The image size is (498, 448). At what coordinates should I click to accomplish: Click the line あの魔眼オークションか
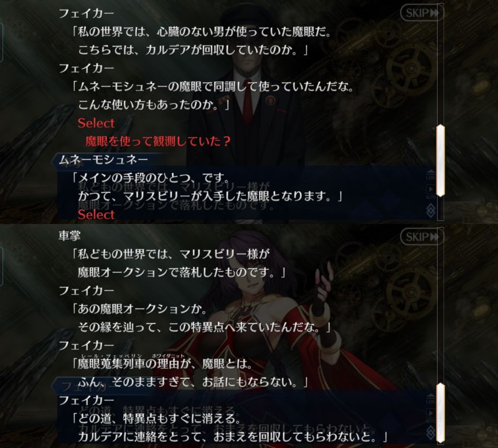[139, 309]
